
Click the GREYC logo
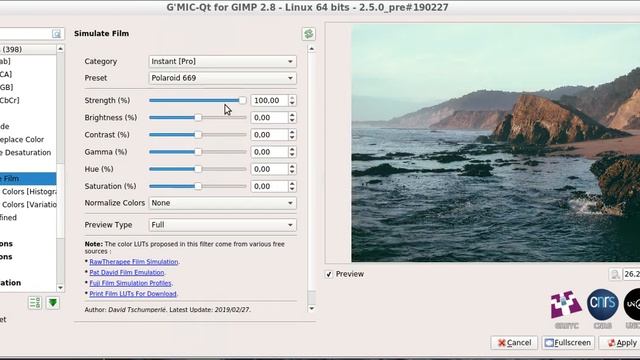point(566,309)
